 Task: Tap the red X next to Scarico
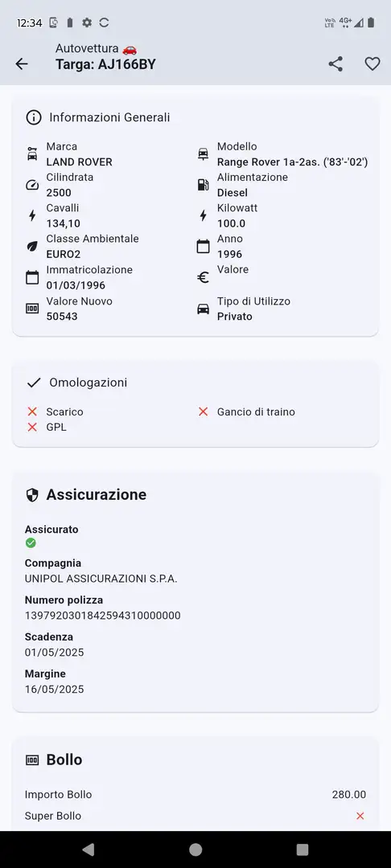[32, 411]
